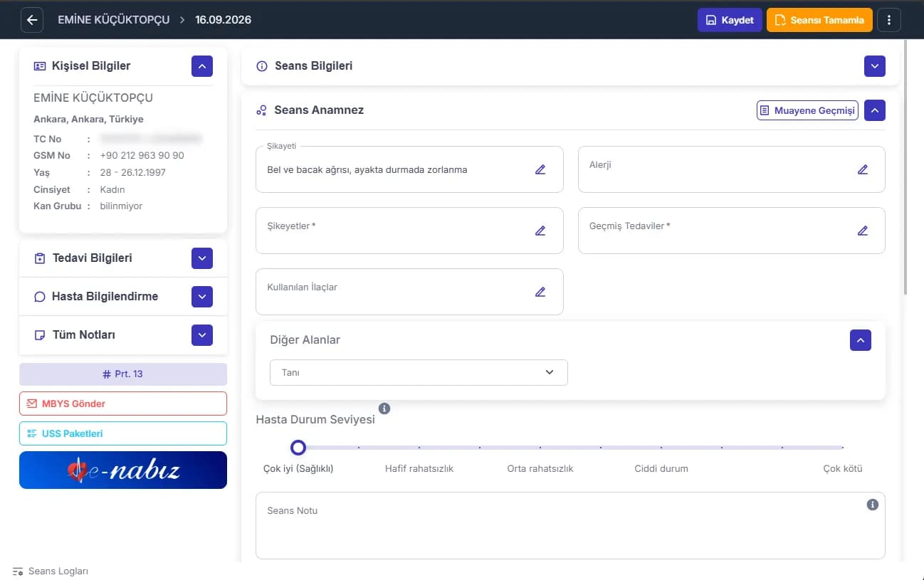Expand the Seans Bilgileri panel
The width and height of the screenshot is (924, 580).
point(875,66)
